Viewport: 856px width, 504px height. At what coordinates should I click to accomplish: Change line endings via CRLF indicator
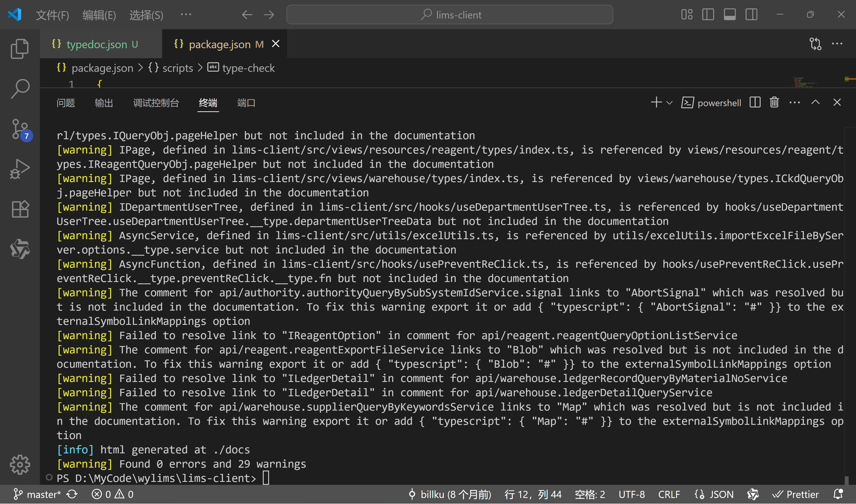click(669, 494)
